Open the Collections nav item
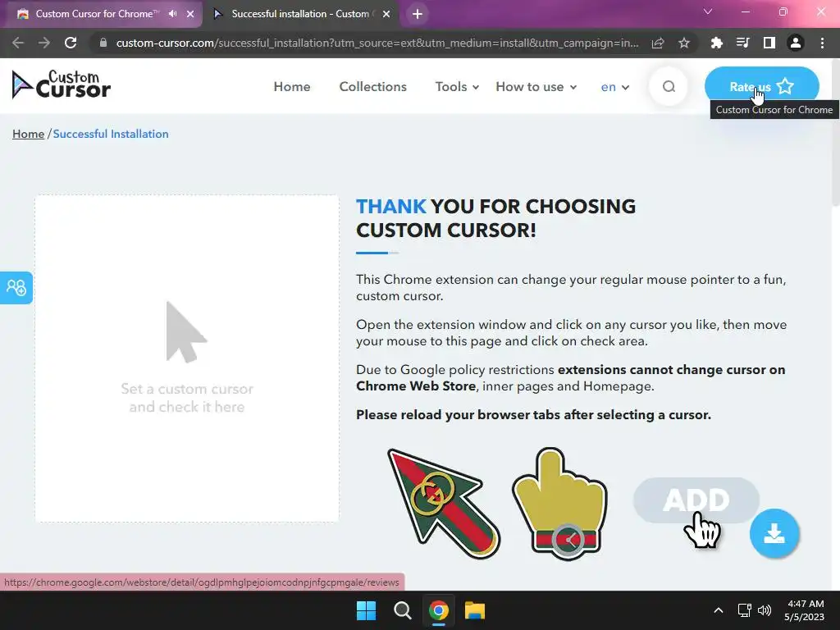 click(x=373, y=87)
